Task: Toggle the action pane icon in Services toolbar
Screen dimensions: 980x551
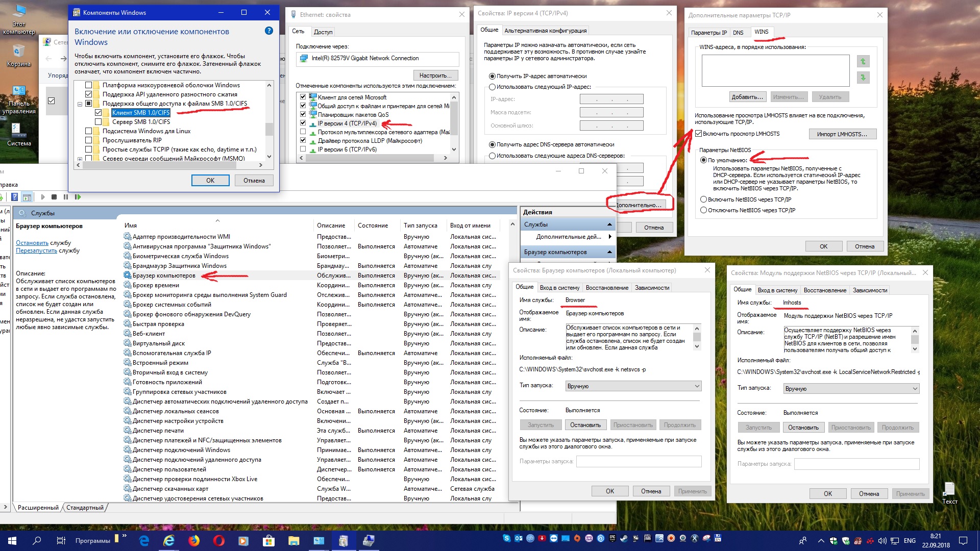Action: (x=27, y=197)
